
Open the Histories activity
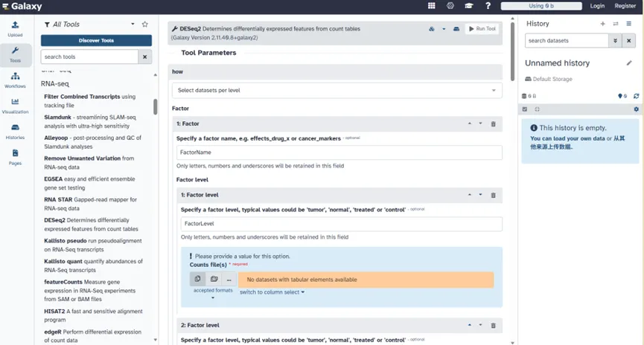15,132
